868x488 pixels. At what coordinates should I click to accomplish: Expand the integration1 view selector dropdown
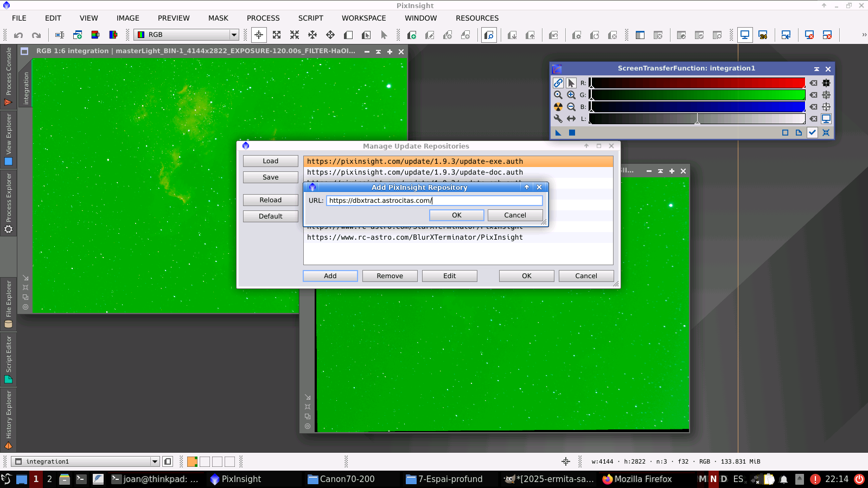[155, 462]
